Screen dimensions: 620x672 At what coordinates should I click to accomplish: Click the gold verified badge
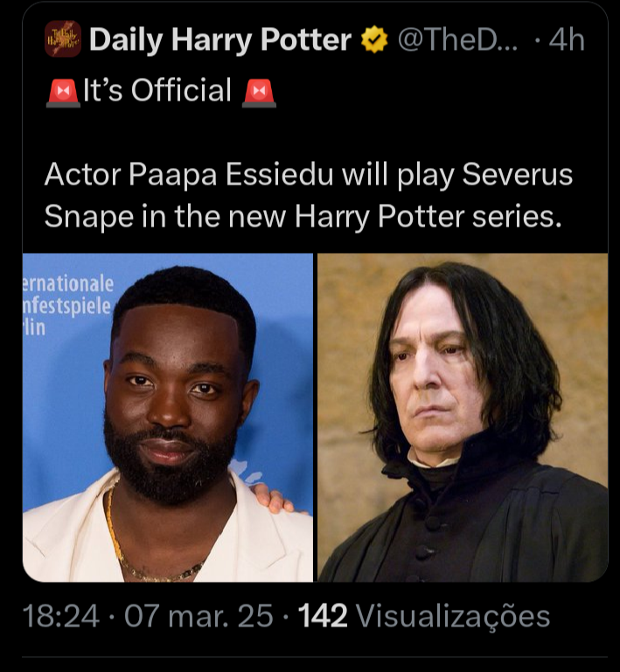374,40
